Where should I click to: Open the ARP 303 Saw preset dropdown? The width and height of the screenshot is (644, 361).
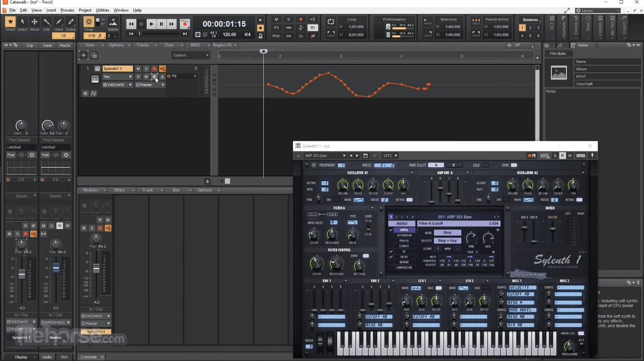pyautogui.click(x=325, y=156)
